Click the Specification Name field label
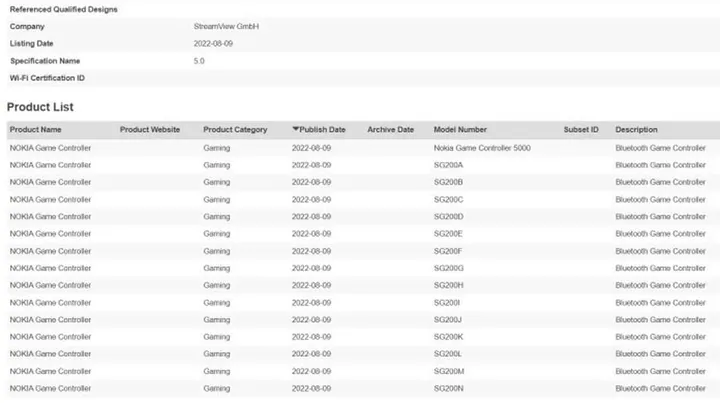This screenshot has width=720, height=403. [45, 61]
